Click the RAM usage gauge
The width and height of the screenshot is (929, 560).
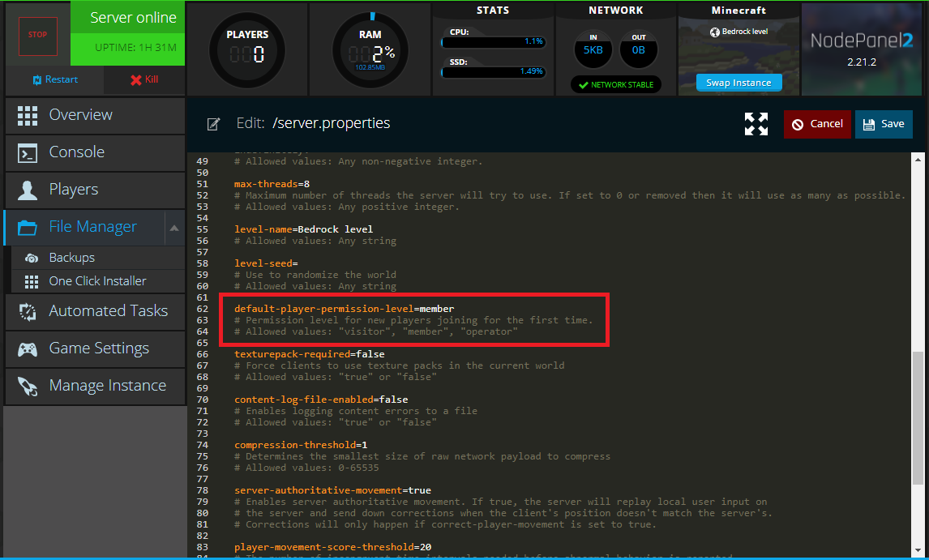370,50
